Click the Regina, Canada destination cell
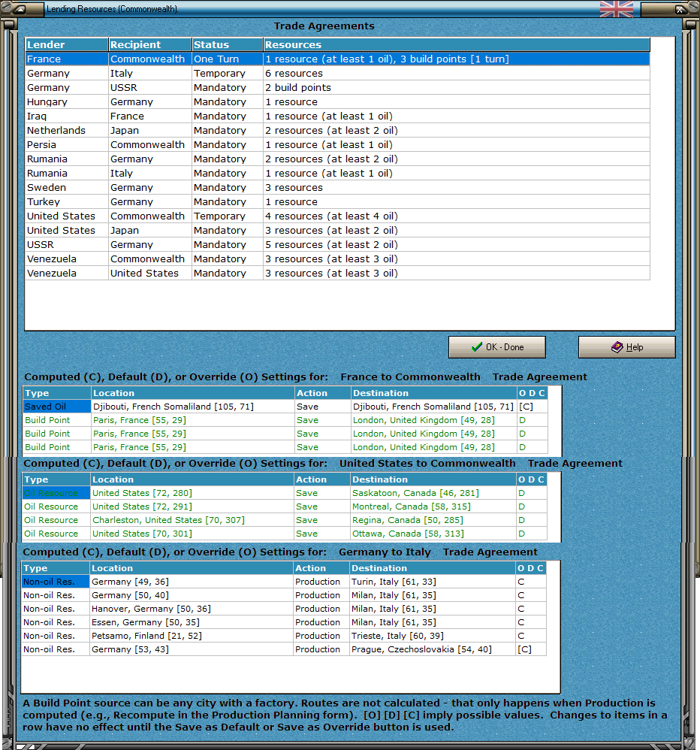This screenshot has height=750, width=700. (433, 520)
